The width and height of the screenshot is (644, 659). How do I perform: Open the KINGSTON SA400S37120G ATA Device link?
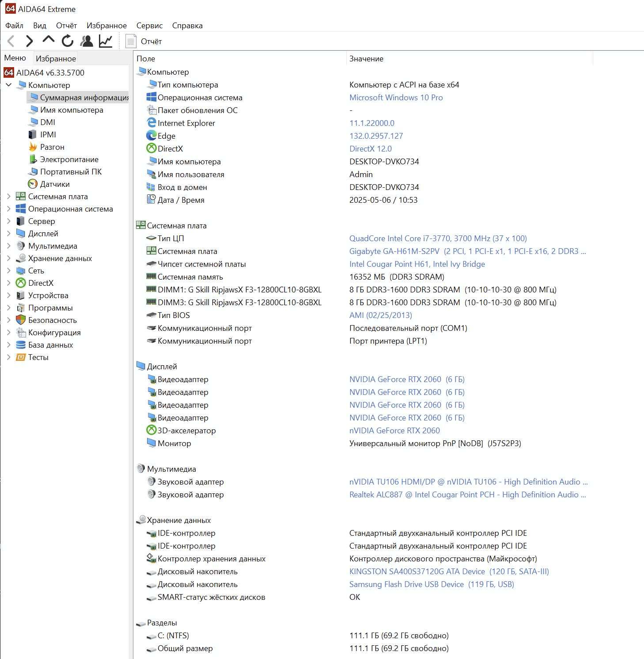click(449, 571)
